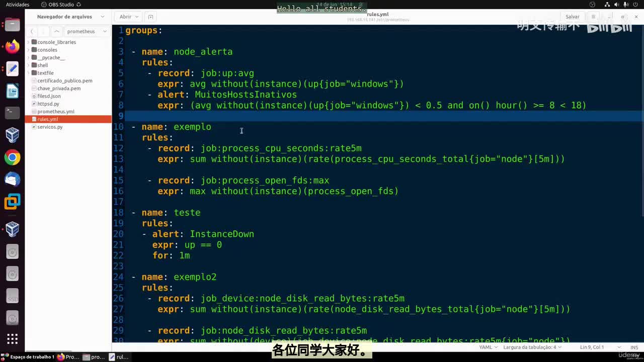Open Terminal from the dock
The width and height of the screenshot is (644, 362).
tap(12, 113)
